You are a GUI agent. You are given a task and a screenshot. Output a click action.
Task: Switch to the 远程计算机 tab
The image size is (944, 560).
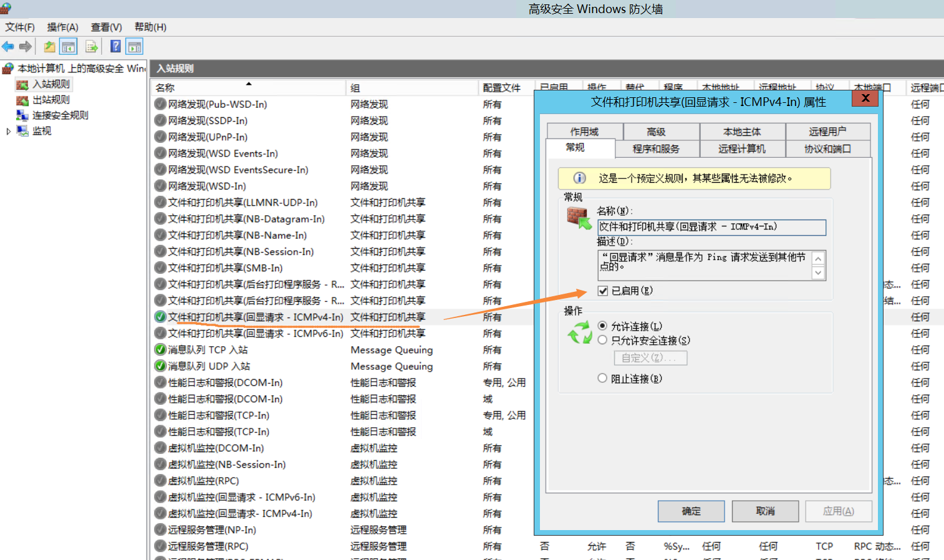(742, 148)
